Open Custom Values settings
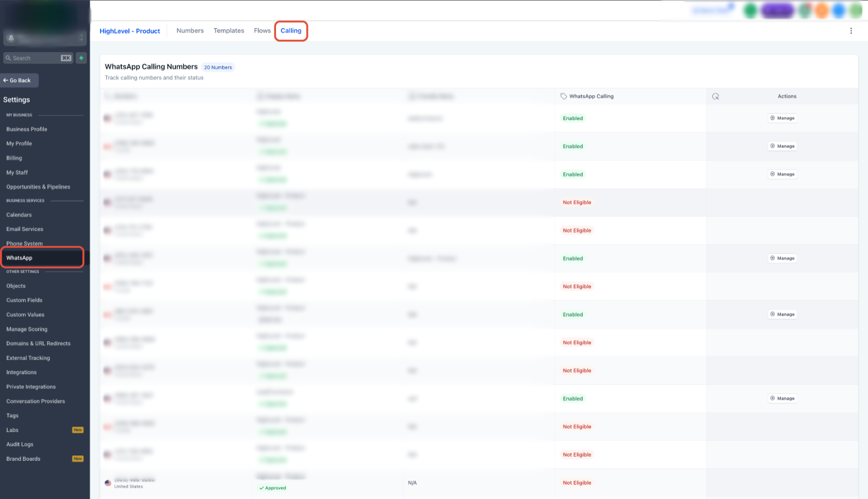Viewport: 868px width, 499px height. pos(26,315)
